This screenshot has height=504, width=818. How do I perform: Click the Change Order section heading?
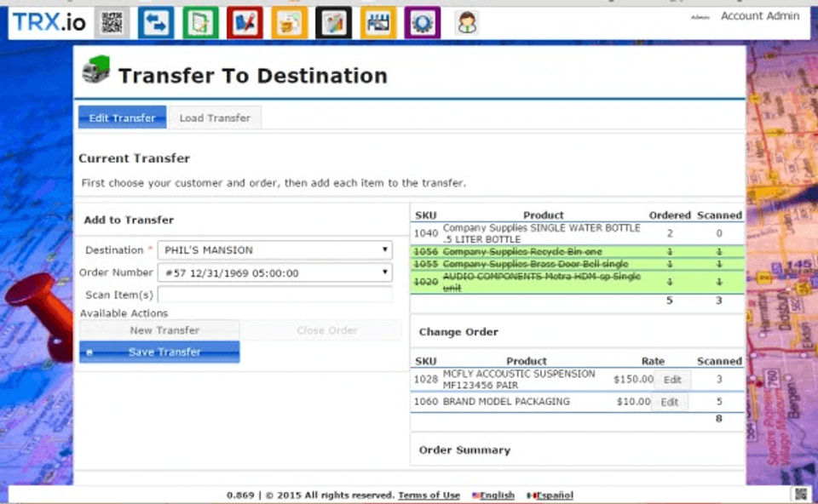point(458,332)
